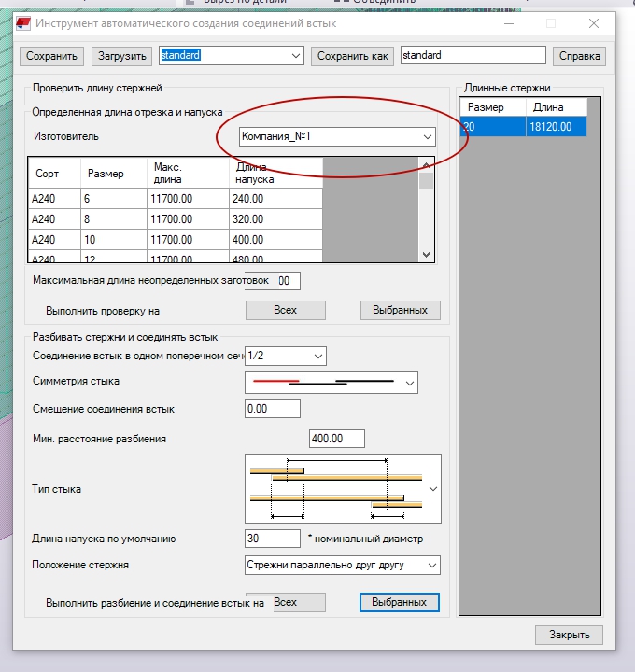The height and width of the screenshot is (672, 635).
Task: Click the Закрыть button
Action: [569, 635]
